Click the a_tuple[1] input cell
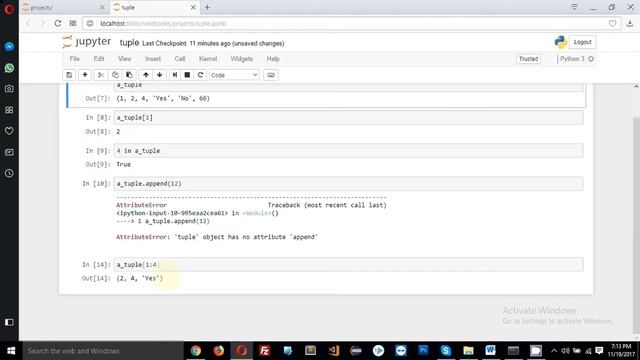640x360 pixels. [349, 118]
